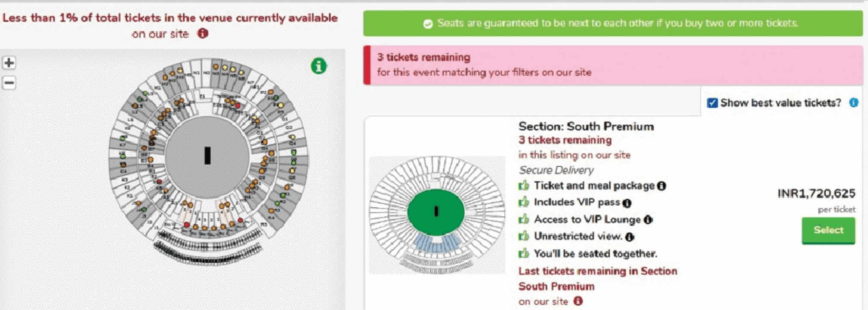Click the pitch center of the stadium map

tap(207, 156)
